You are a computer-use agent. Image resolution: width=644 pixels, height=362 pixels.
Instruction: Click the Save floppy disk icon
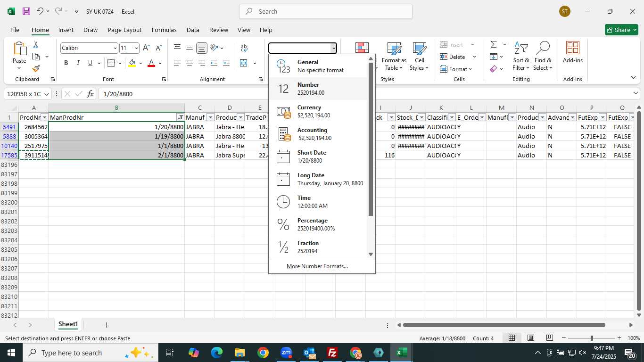click(26, 11)
